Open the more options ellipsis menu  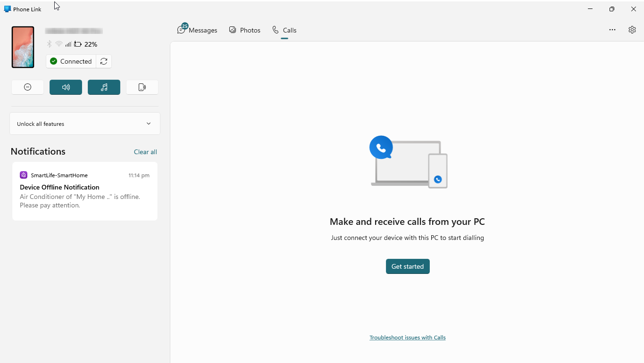click(612, 30)
